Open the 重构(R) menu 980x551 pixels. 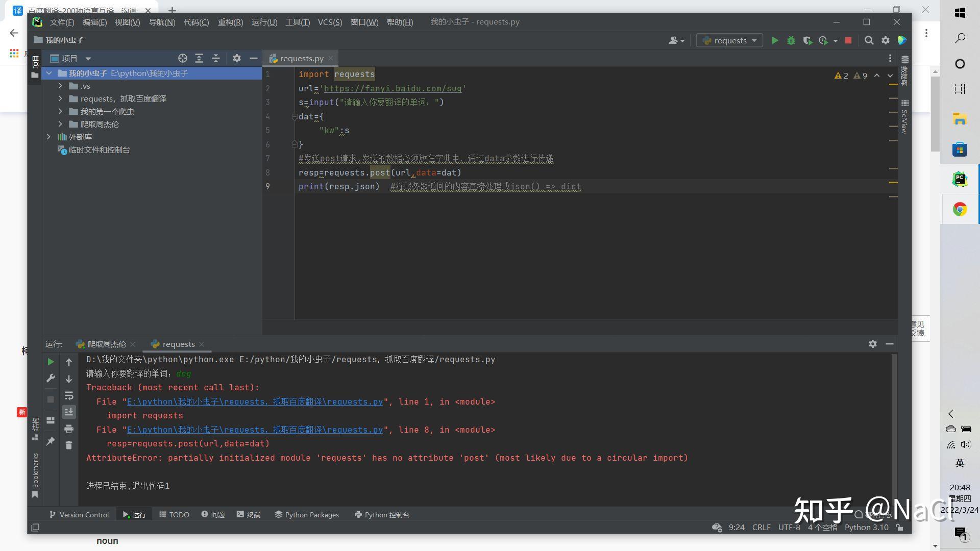pos(230,22)
